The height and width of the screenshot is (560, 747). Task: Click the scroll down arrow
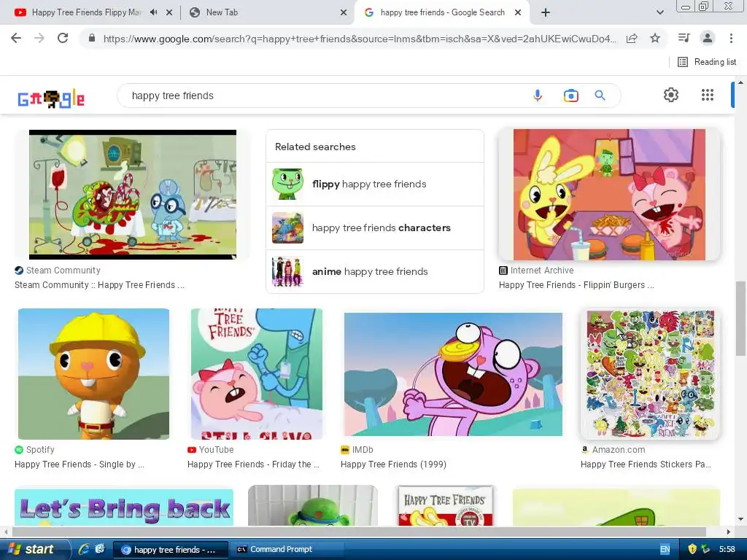[x=740, y=519]
